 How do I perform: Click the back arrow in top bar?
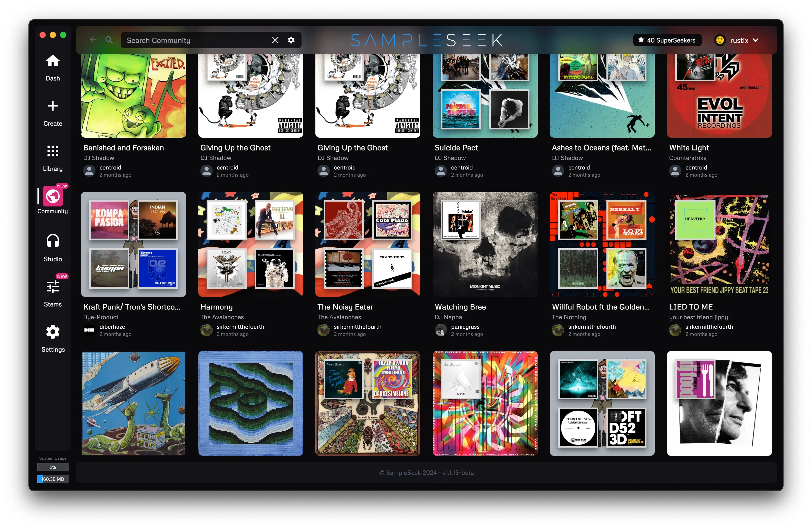tap(93, 40)
